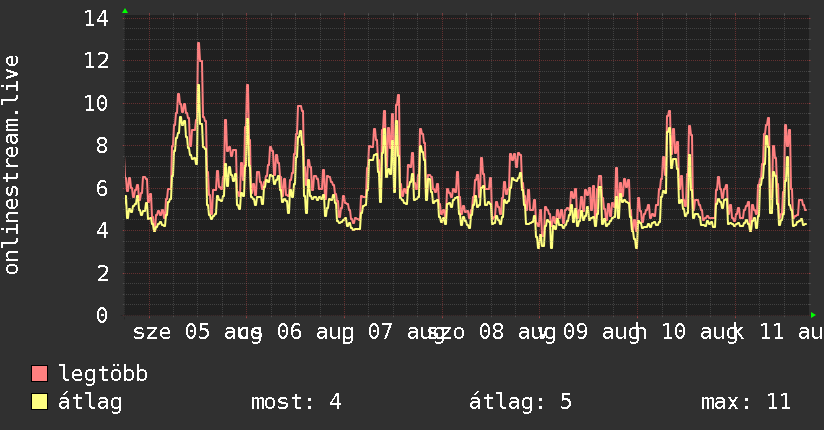Click the 'átlag: 5' average statistic
Viewport: 824px width, 430px height.
(x=520, y=402)
